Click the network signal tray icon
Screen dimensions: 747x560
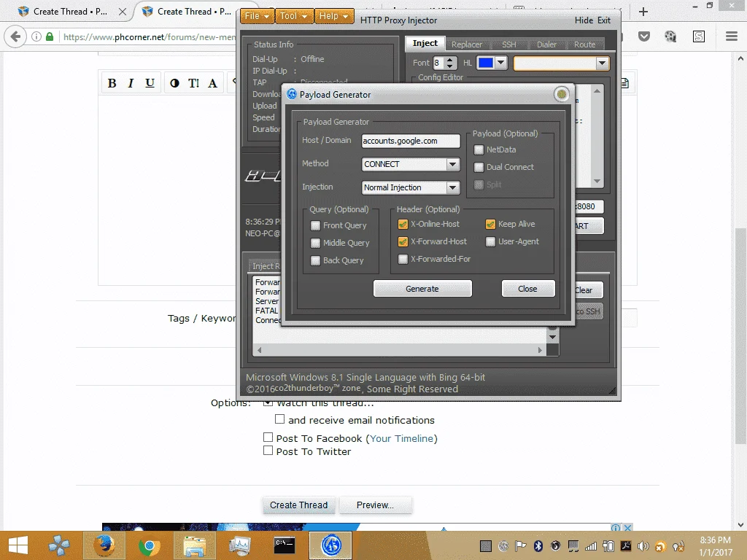tap(591, 546)
